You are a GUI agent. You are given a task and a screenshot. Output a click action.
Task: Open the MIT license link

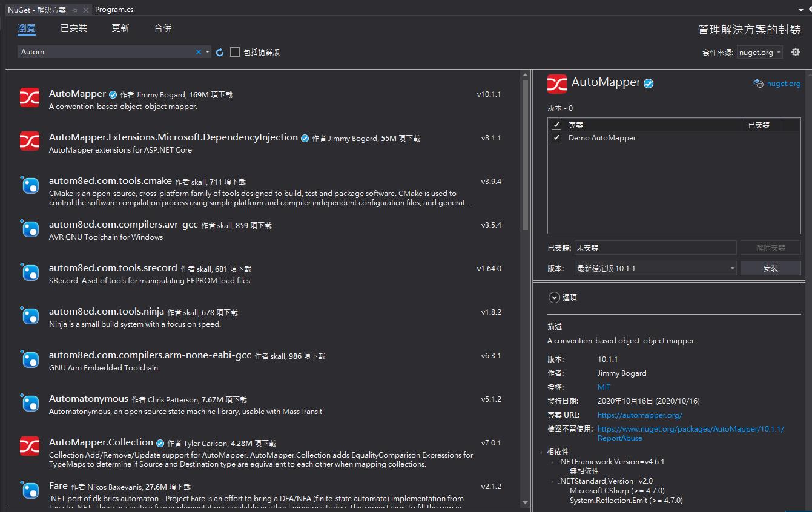click(x=604, y=387)
